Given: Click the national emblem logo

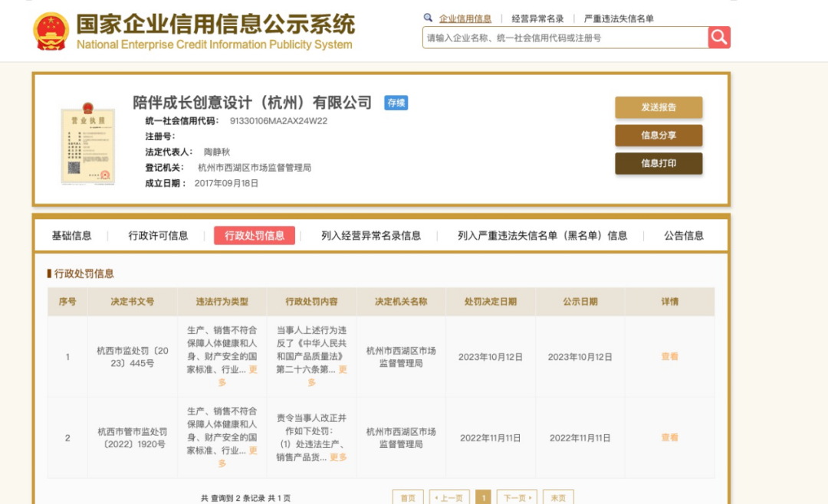Looking at the screenshot, I should point(51,31).
